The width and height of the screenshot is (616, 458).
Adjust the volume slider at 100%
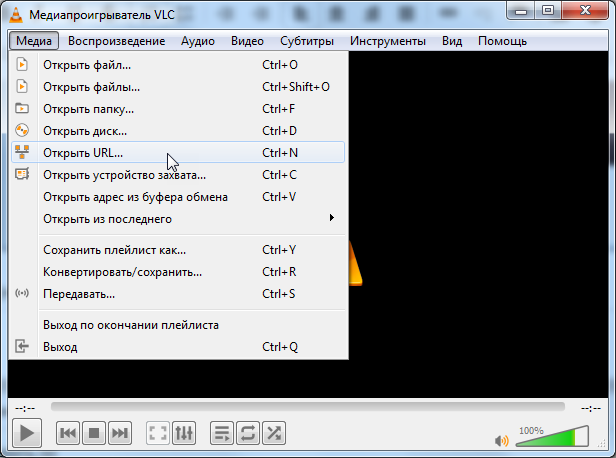[552, 437]
